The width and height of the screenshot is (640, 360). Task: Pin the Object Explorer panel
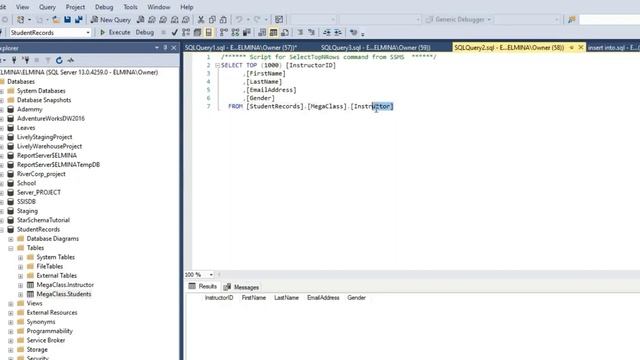(165, 48)
